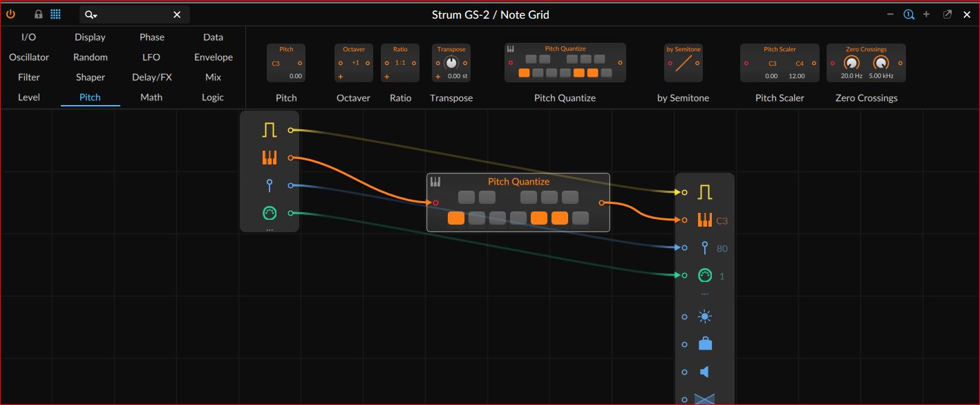Click Note In velocity pin icon
The width and height of the screenshot is (980, 405).
point(270,185)
